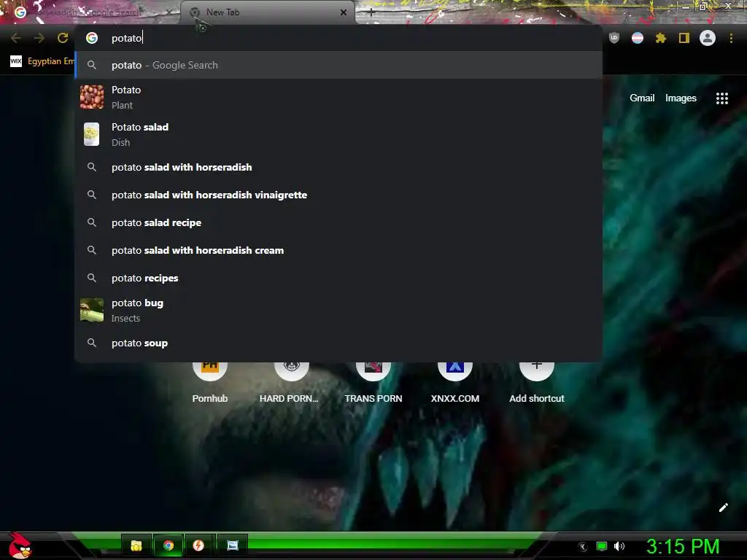
Task: Select the 'potato bug Insects' suggestion
Action: click(x=338, y=311)
